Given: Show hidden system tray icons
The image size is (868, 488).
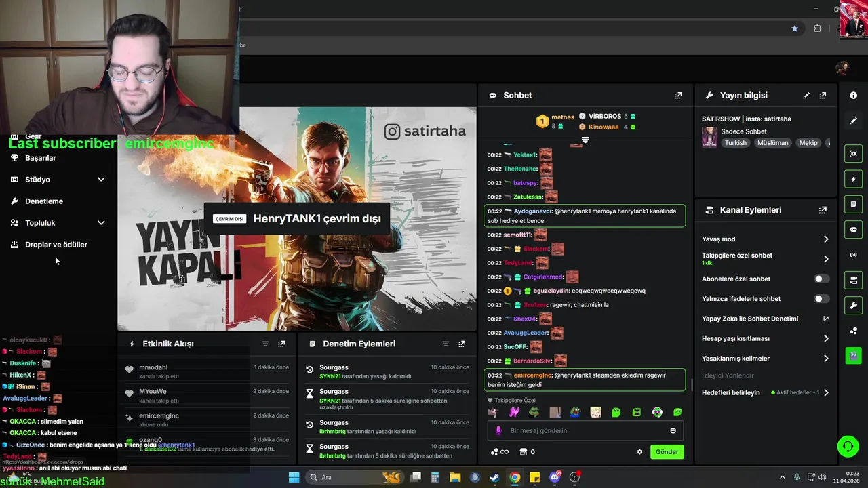Looking at the screenshot, I should 782,477.
